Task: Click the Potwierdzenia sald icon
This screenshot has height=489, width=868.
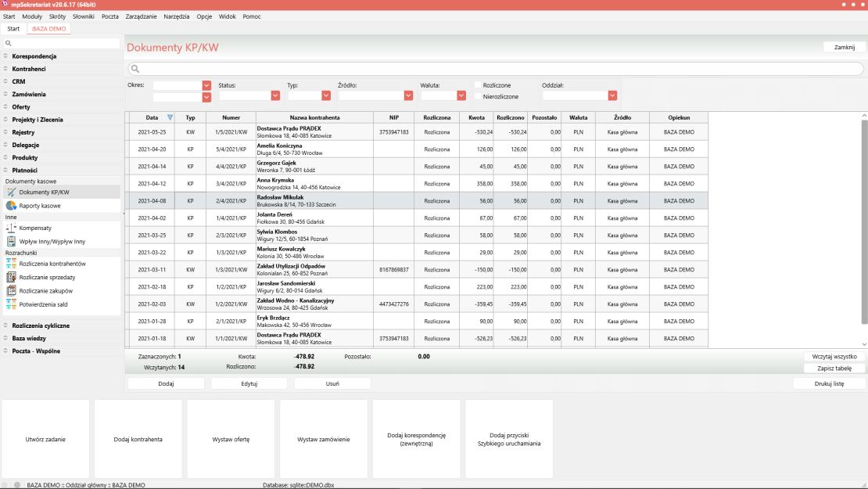Action: (x=11, y=304)
